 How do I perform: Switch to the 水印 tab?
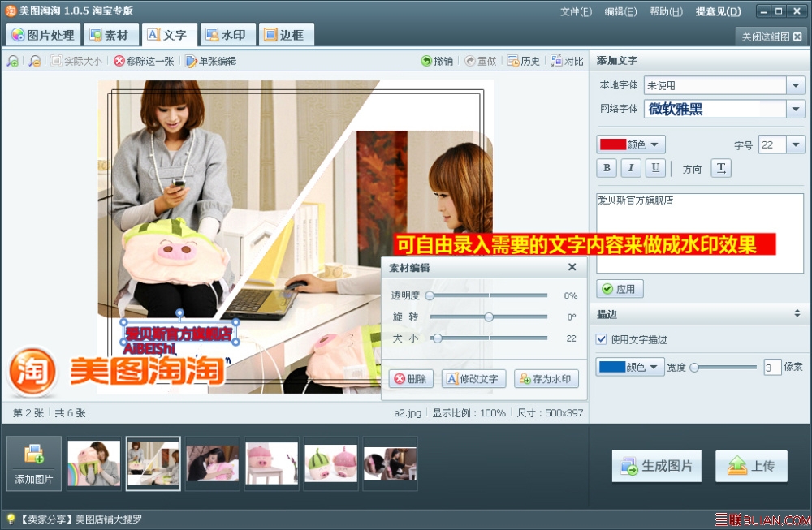pyautogui.click(x=227, y=35)
